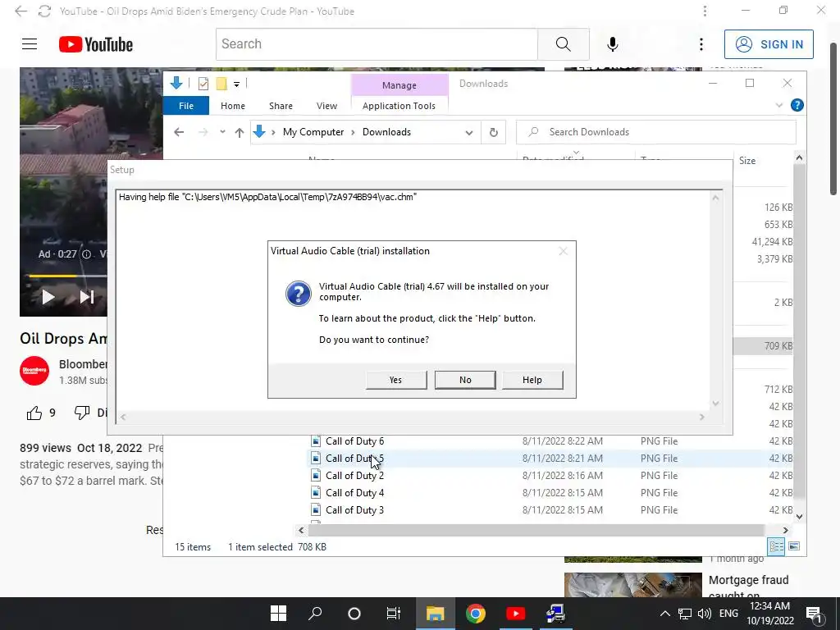840x630 pixels.
Task: Click the Explorer vertical scrollbar down arrow
Action: 799,517
